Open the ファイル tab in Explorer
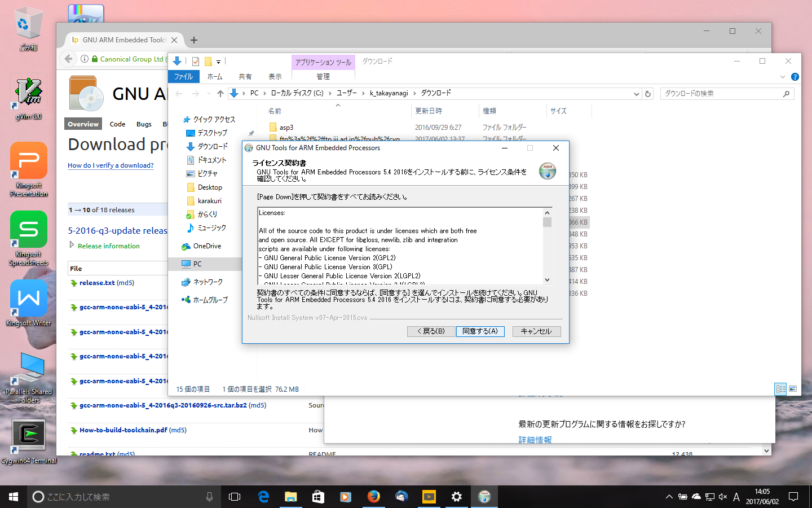Viewport: 812px width, 508px height. click(x=183, y=77)
